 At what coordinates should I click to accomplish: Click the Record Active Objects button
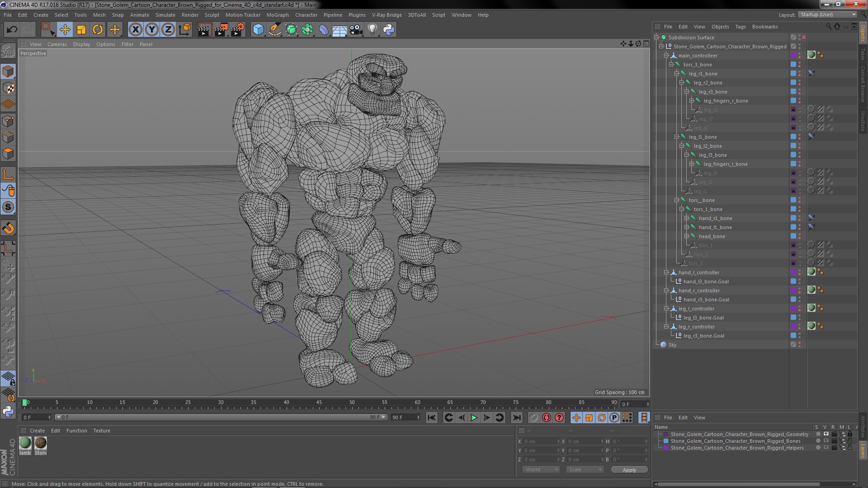pyautogui.click(x=534, y=418)
